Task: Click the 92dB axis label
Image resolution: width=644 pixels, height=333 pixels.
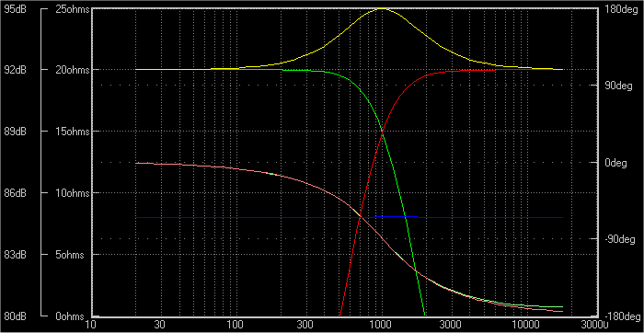Action: 15,70
